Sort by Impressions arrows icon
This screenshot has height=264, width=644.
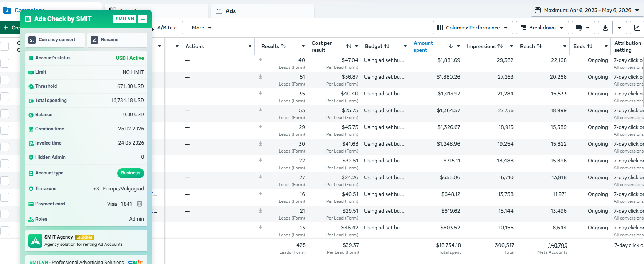click(x=500, y=46)
